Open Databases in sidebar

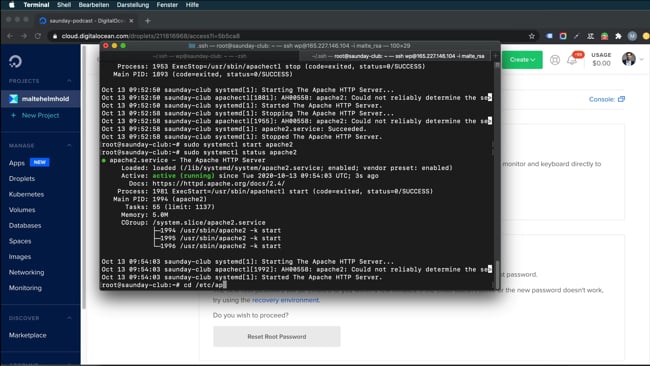(x=25, y=225)
